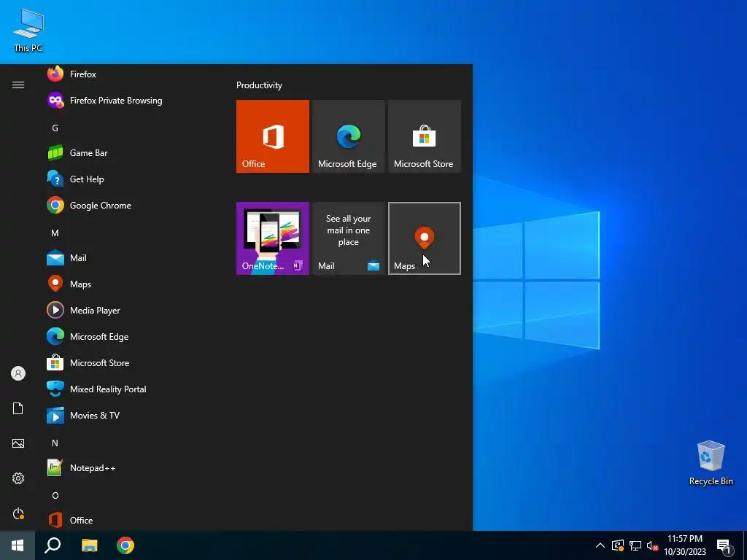Launch Chrome from the taskbar
The image size is (747, 560).
coord(125,545)
